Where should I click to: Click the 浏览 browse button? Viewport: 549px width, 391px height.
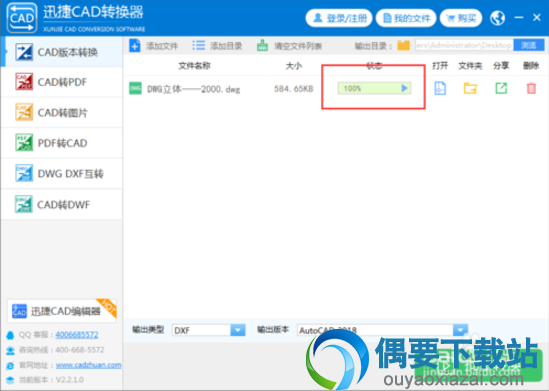click(x=529, y=45)
